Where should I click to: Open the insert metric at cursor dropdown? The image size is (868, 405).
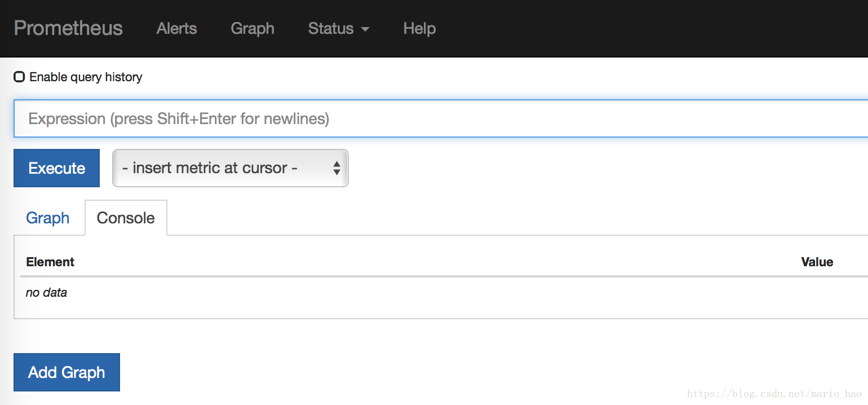tap(231, 168)
